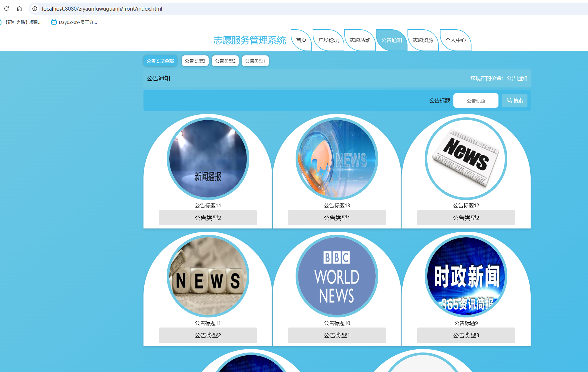Select filter 公告类型3
The height and width of the screenshot is (372, 588).
click(195, 61)
